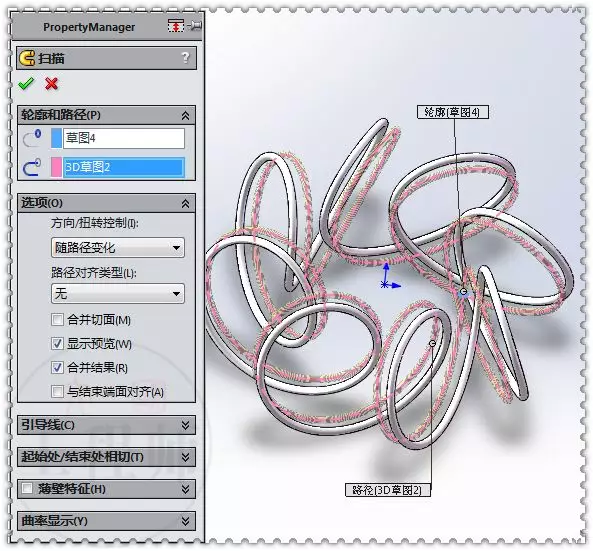Click the PropertyManager pushpin icon
Screen dimensions: 593x551
coord(195,26)
